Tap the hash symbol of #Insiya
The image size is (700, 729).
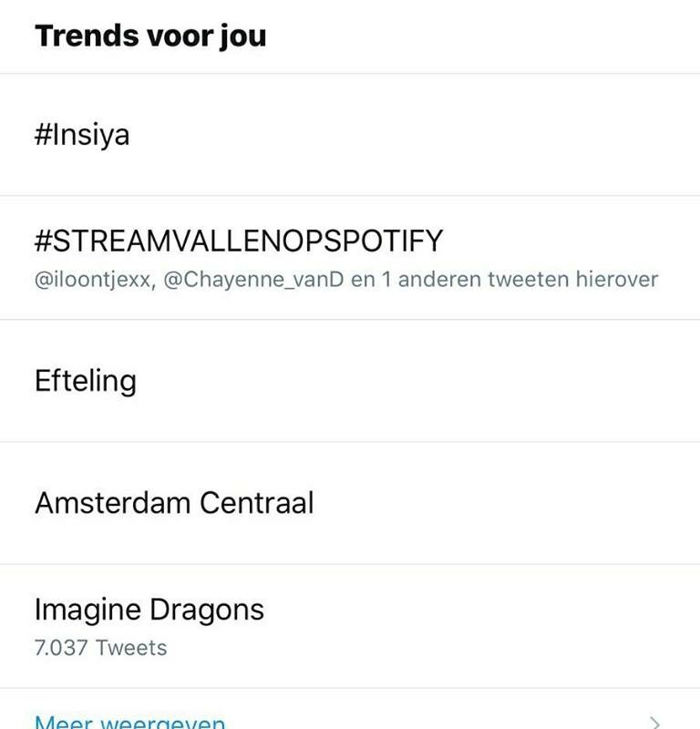click(x=43, y=135)
